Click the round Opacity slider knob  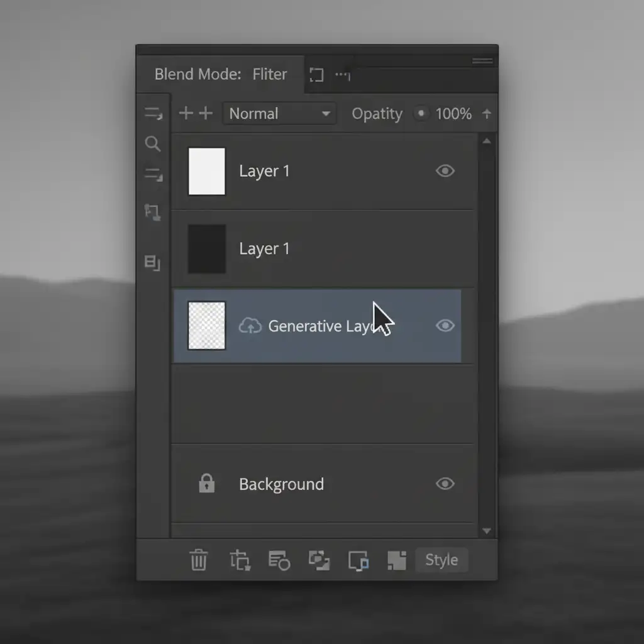coord(420,114)
